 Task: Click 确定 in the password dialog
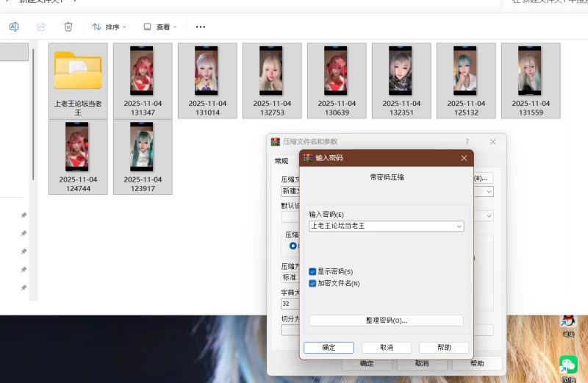[329, 347]
